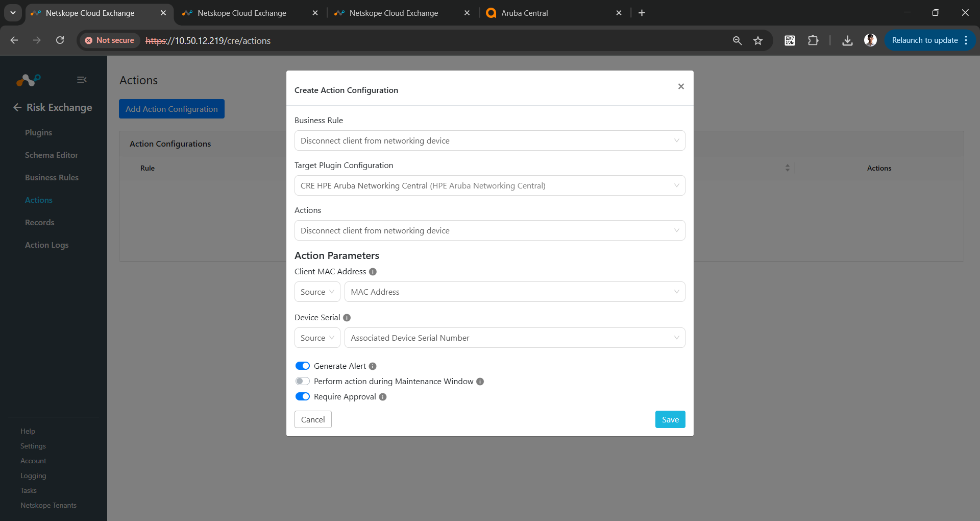Bookmark this page with the star icon
Image resolution: width=980 pixels, height=521 pixels.
(758, 40)
